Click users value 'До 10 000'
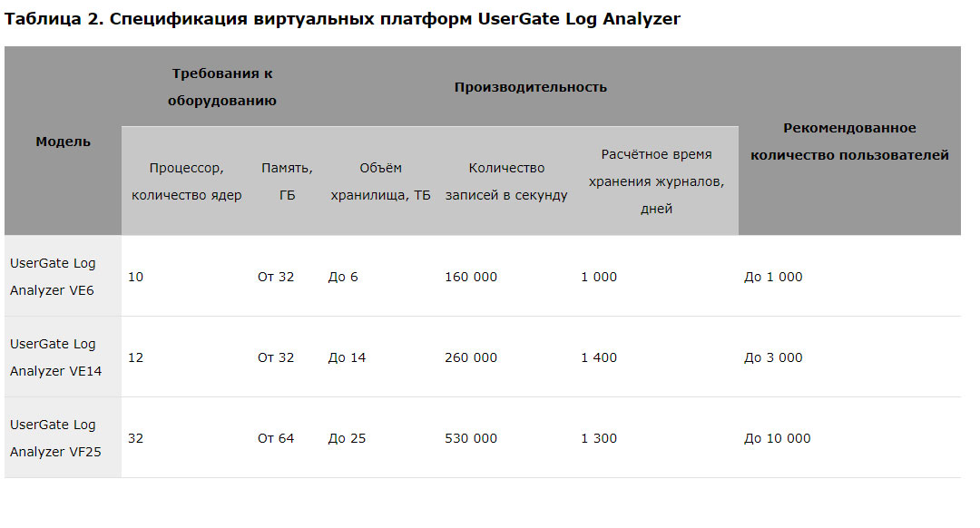Viewport: 980px width, 528px height. (777, 437)
